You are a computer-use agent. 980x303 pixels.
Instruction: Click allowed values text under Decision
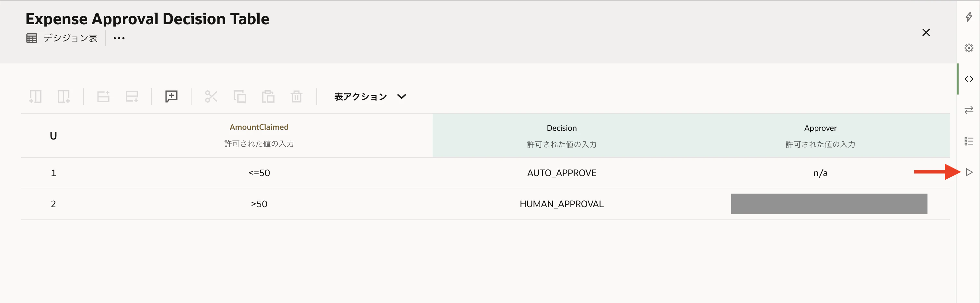(x=562, y=144)
